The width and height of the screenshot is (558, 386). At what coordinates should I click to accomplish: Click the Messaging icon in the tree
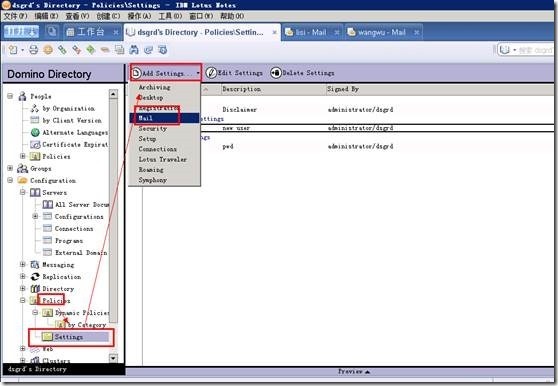(35, 265)
